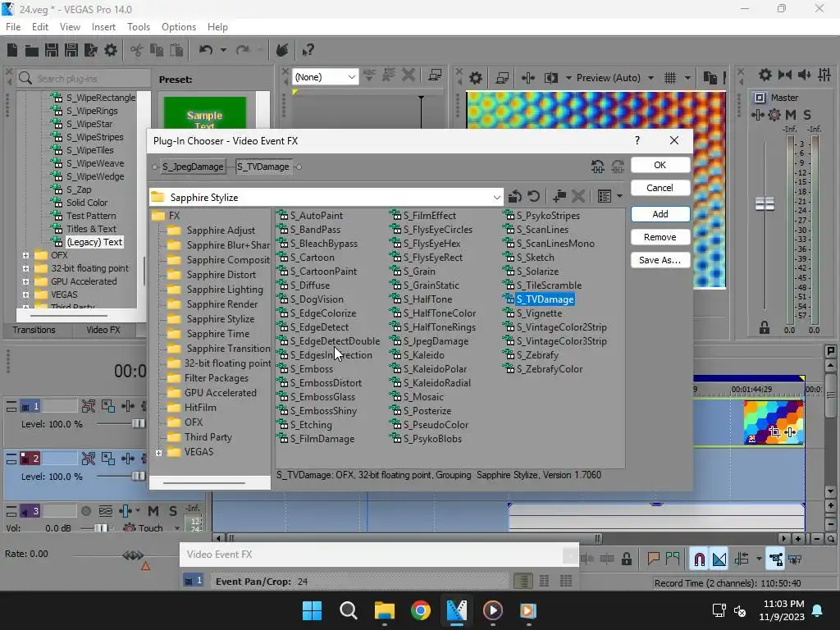
Task: Toggle Arm for Record on track 3
Action: (85, 511)
